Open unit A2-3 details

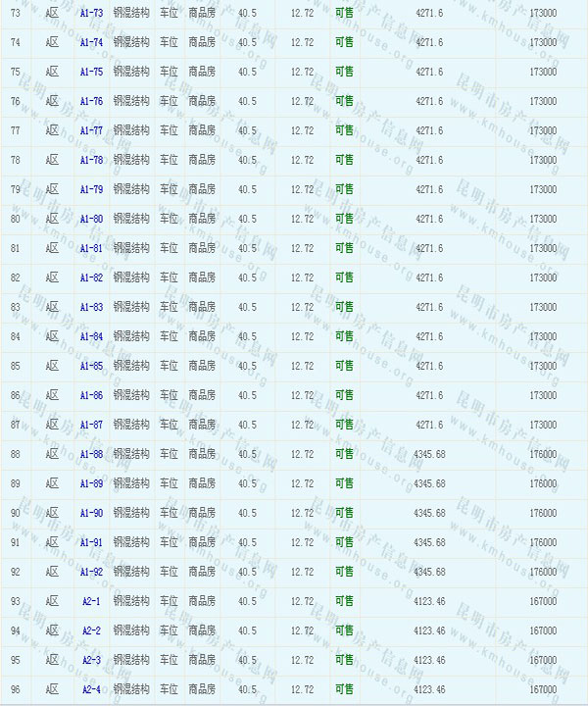pyautogui.click(x=91, y=660)
